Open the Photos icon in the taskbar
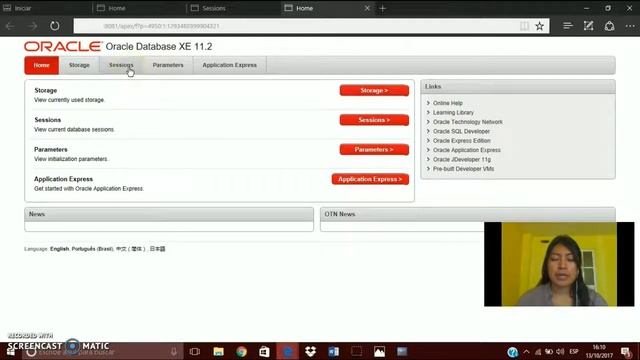The height and width of the screenshot is (360, 640). pos(379,351)
